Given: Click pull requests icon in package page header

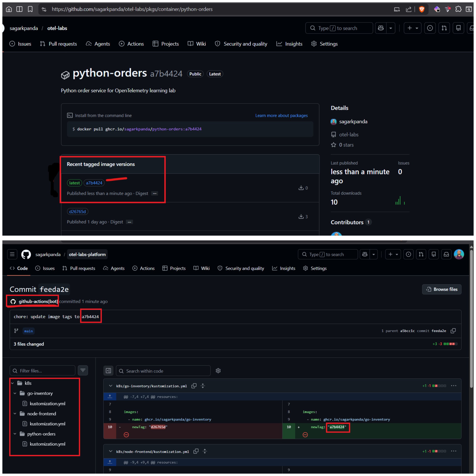Looking at the screenshot, I should pos(444,28).
